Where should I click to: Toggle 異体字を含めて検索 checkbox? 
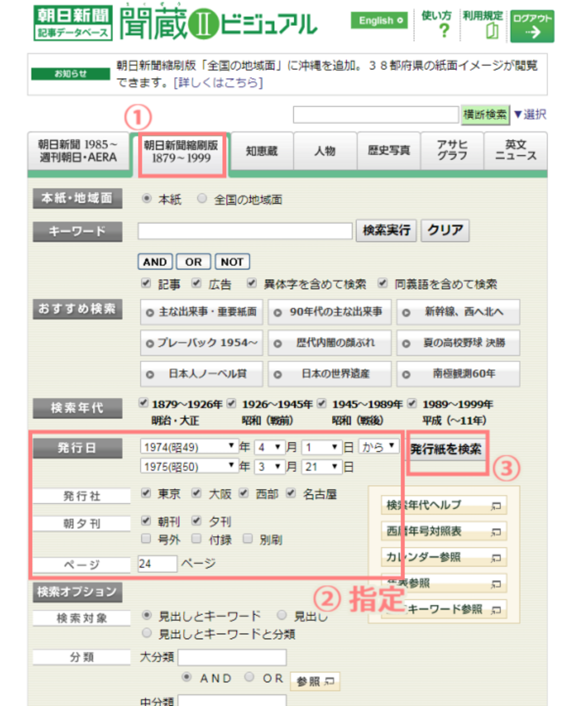click(x=252, y=283)
